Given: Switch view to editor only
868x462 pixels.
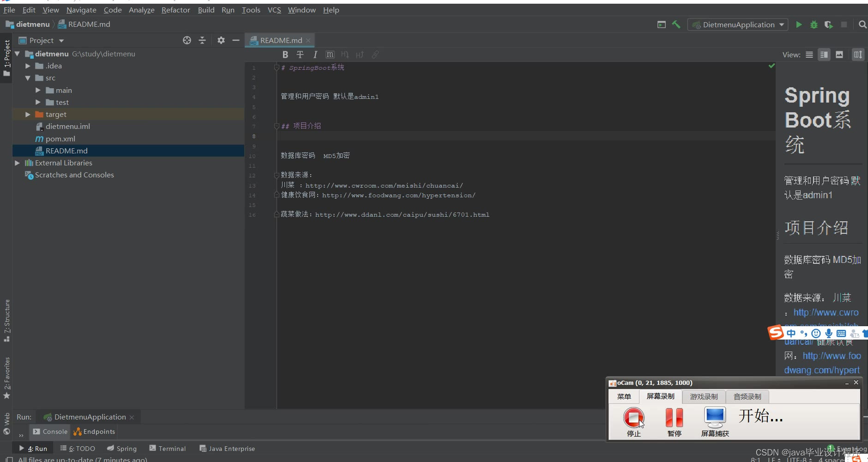Looking at the screenshot, I should [809, 55].
